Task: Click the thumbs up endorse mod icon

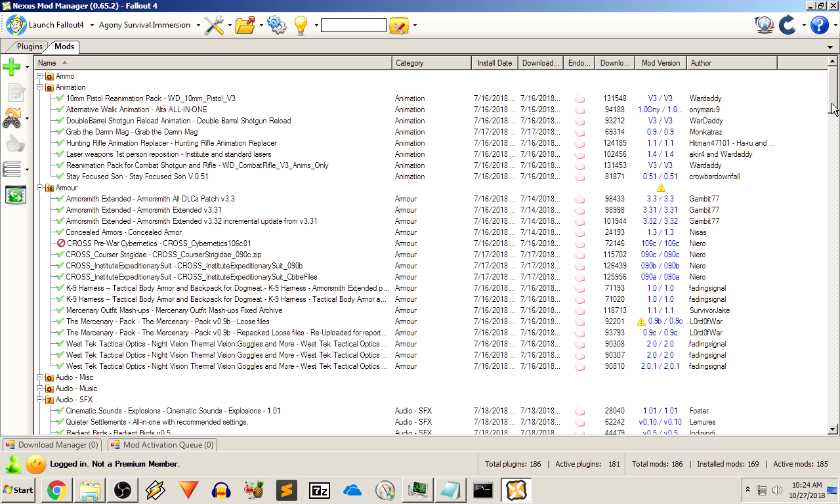Action: click(x=15, y=144)
